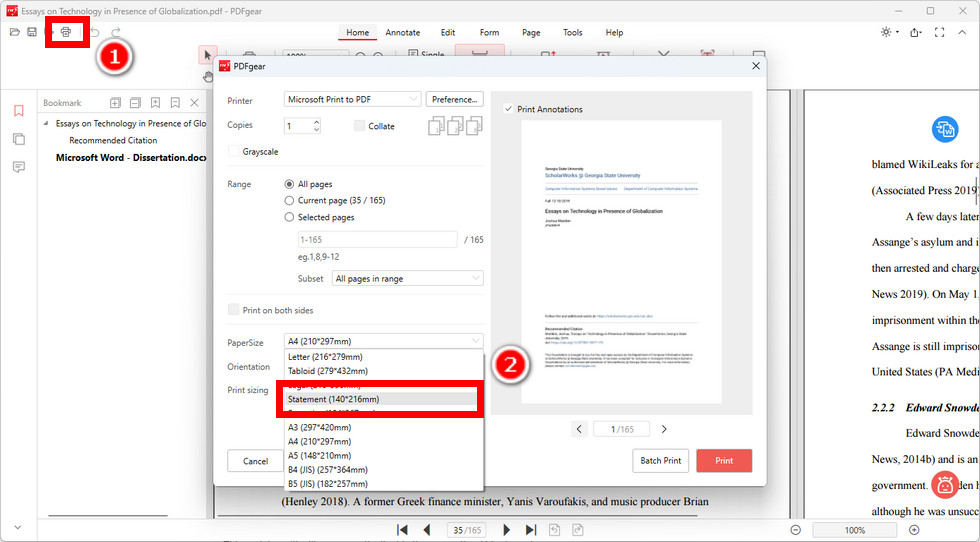Expand the Subset All pages in range dropdown
Screen dimensions: 980x542
click(408, 278)
